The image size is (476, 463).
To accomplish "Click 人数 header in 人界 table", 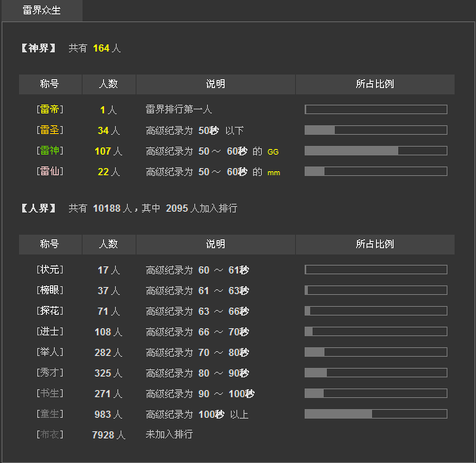I will click(x=109, y=244).
